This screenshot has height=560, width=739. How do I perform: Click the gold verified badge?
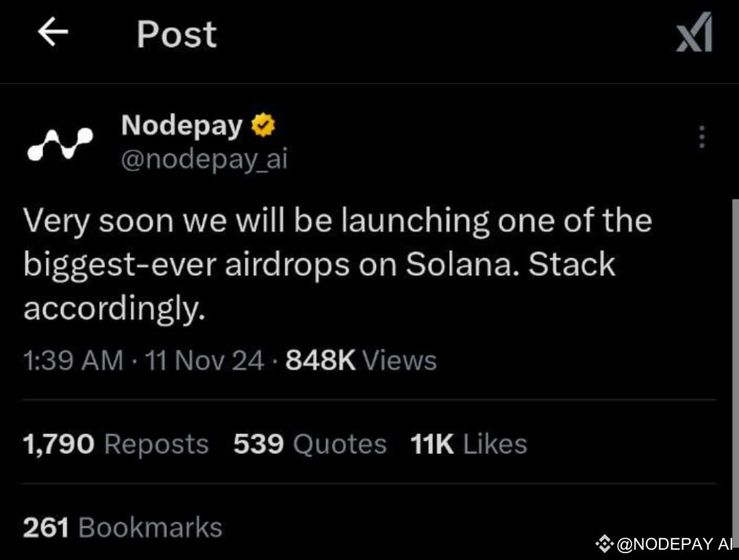(x=263, y=125)
